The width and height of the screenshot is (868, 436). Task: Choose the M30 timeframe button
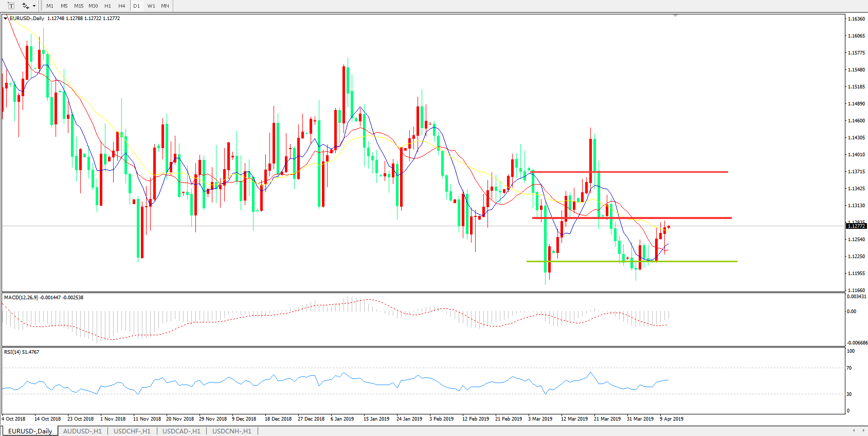pos(93,6)
